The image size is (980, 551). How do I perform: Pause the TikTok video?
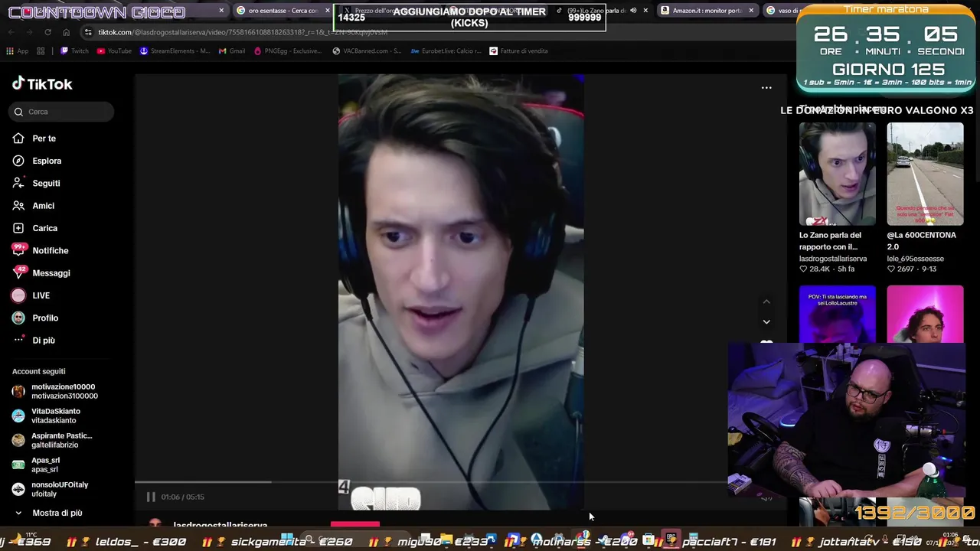tap(151, 497)
